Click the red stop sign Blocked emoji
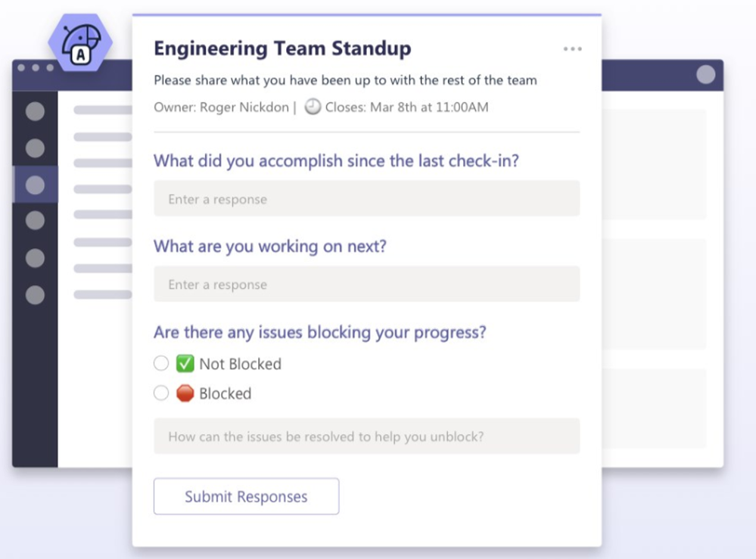This screenshot has width=756, height=559. click(185, 393)
